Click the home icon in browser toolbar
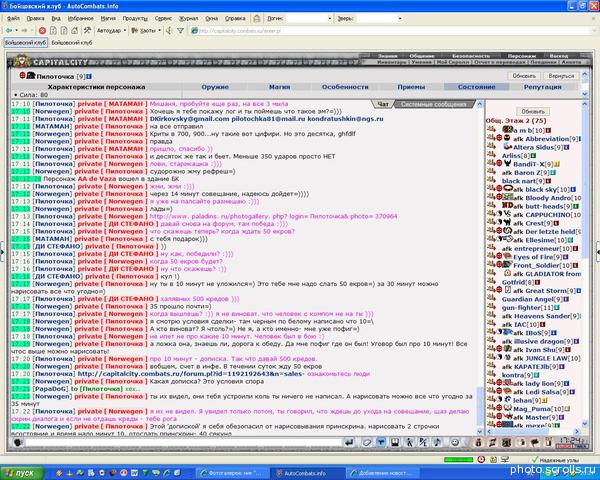 tap(75, 31)
